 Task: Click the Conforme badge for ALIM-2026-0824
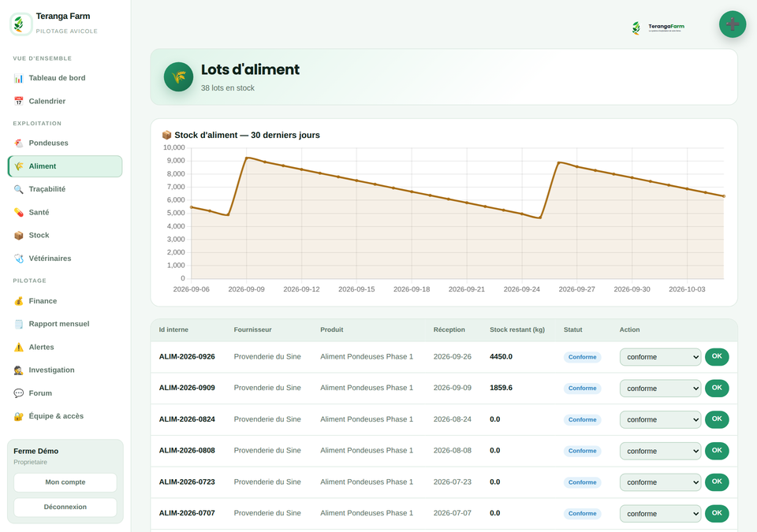(x=582, y=420)
